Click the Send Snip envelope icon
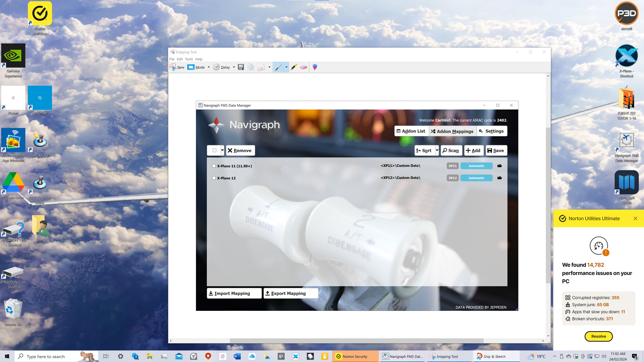The height and width of the screenshot is (362, 644). [261, 67]
